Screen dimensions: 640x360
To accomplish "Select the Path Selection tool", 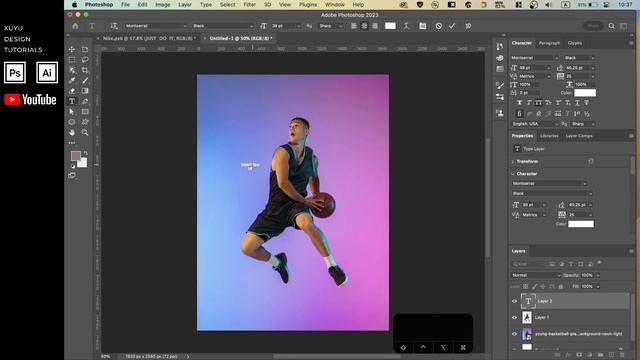I will pos(72,112).
